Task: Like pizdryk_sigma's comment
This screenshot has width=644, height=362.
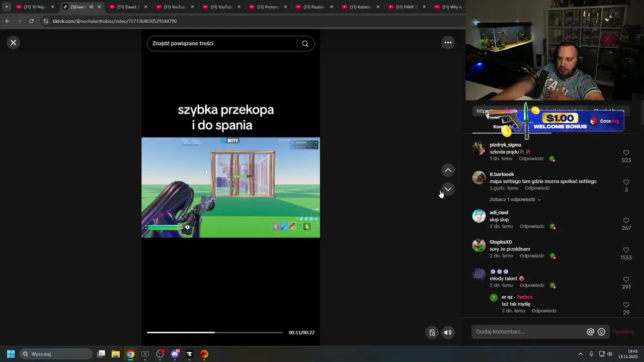Action: (626, 153)
